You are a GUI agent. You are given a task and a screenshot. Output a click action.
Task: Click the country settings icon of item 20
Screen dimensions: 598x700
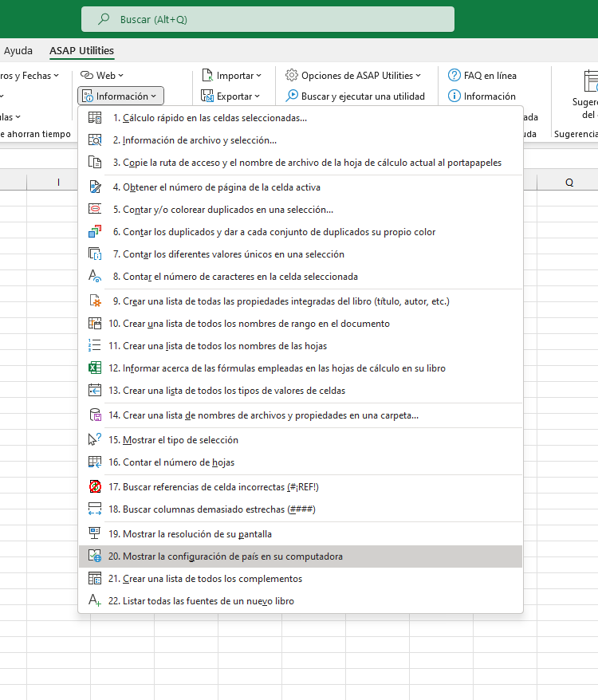[x=95, y=556]
